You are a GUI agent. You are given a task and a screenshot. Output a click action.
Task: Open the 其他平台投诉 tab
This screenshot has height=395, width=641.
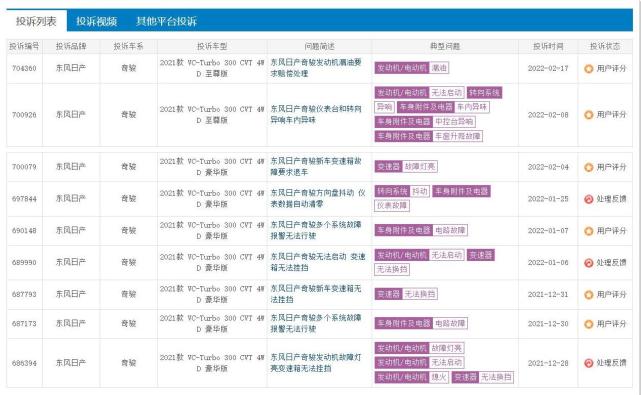166,21
